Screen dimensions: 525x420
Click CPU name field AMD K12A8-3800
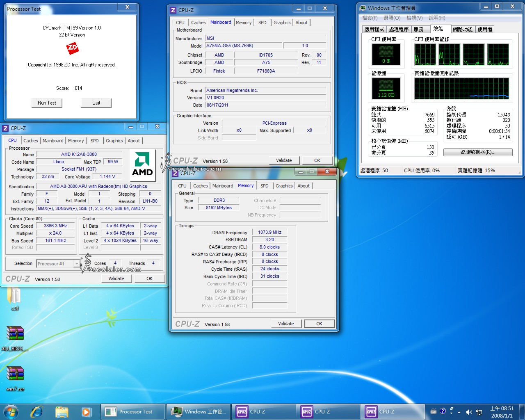click(x=79, y=155)
